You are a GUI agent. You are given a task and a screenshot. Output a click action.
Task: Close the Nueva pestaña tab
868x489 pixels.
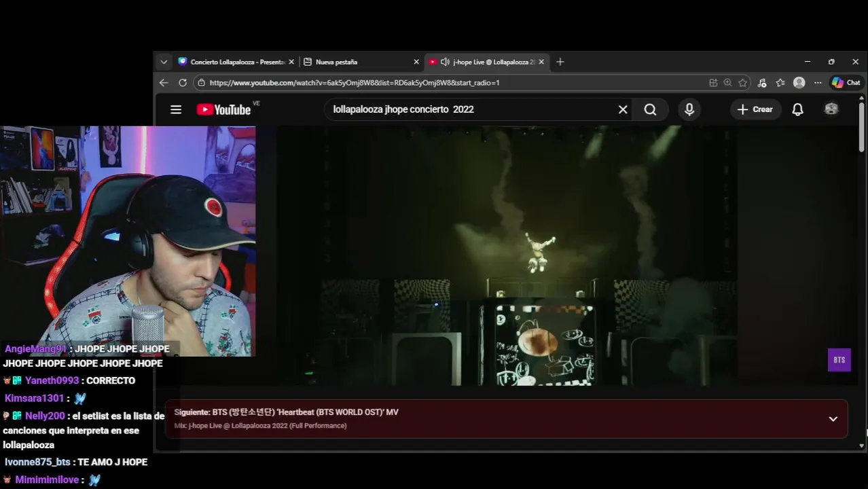pos(416,62)
